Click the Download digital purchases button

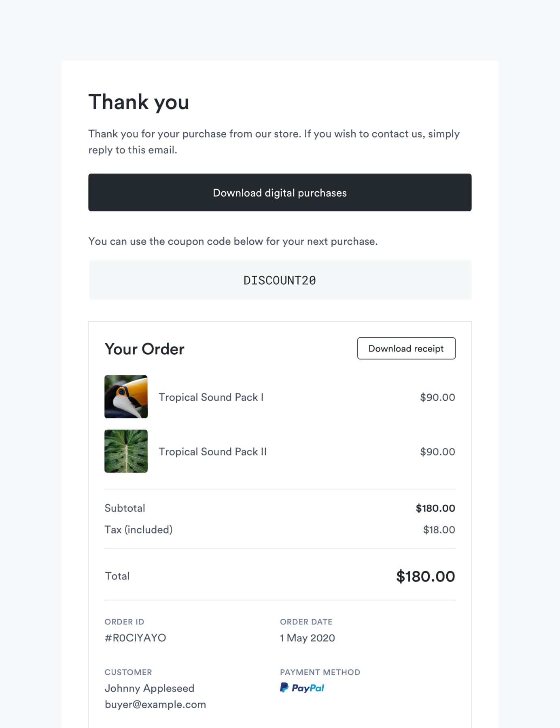click(x=280, y=193)
